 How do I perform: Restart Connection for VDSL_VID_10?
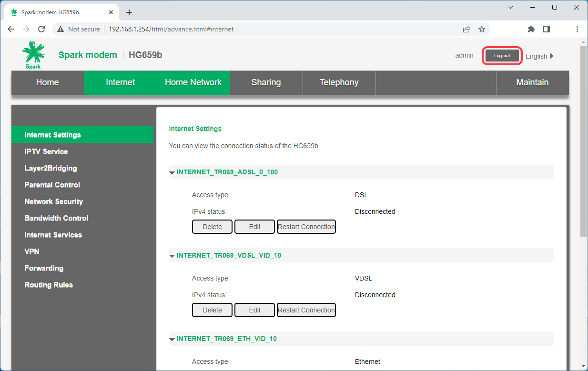click(306, 310)
